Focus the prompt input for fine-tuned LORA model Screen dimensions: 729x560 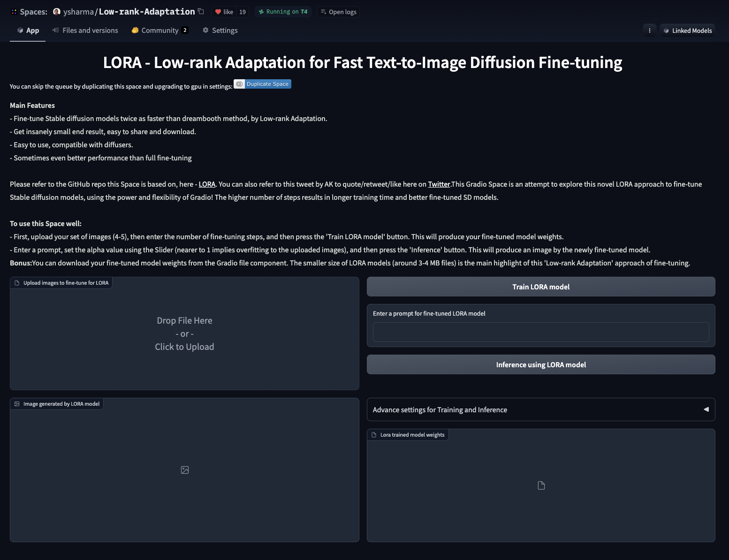click(540, 332)
